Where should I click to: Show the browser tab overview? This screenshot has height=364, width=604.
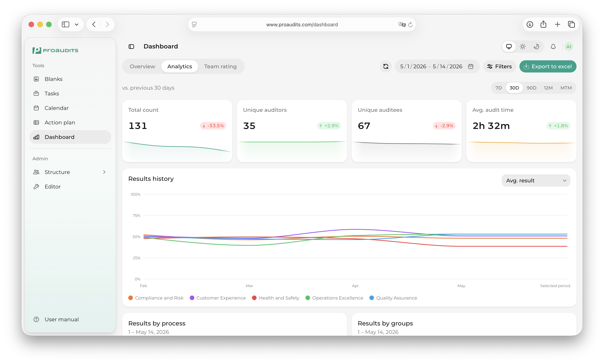click(571, 24)
